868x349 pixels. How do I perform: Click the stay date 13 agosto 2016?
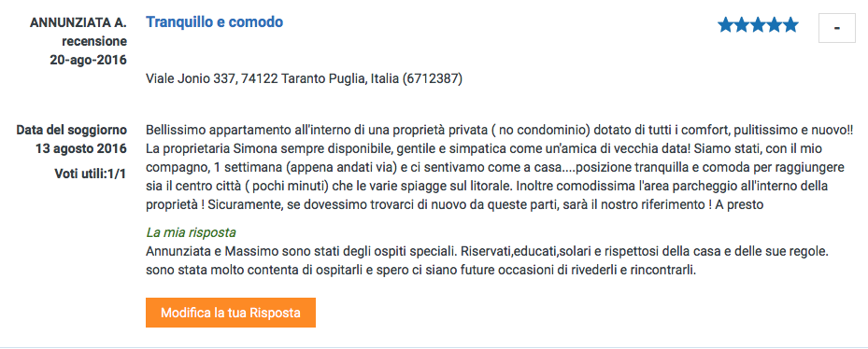click(x=81, y=148)
